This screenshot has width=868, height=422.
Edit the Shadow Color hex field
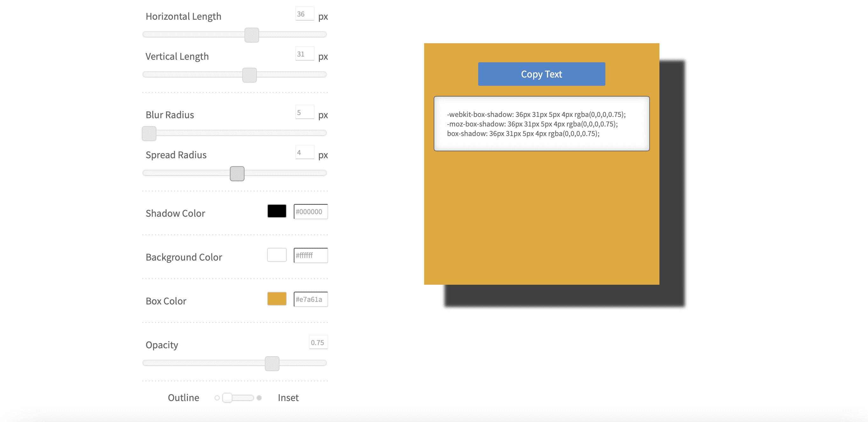[x=310, y=212]
